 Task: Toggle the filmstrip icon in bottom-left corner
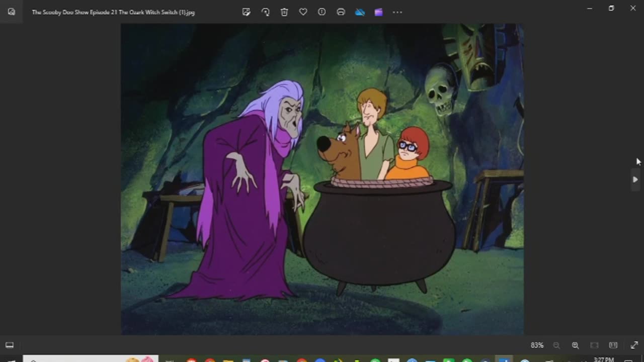pos(10,345)
